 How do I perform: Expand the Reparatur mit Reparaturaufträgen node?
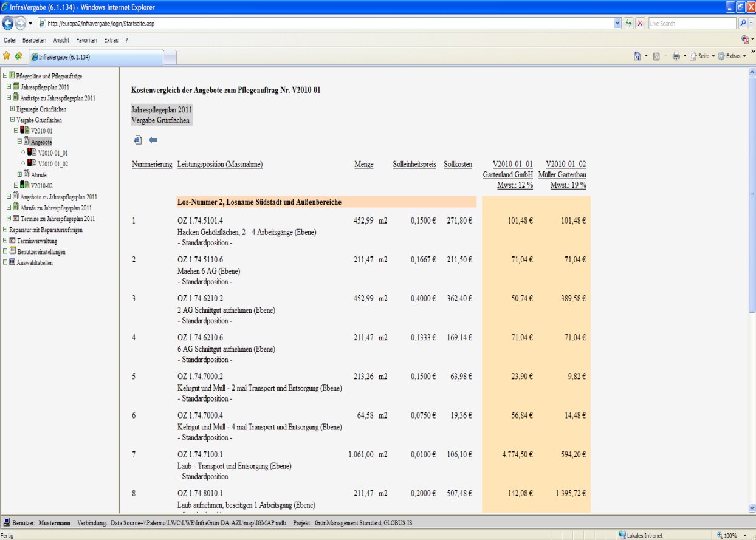[x=5, y=230]
